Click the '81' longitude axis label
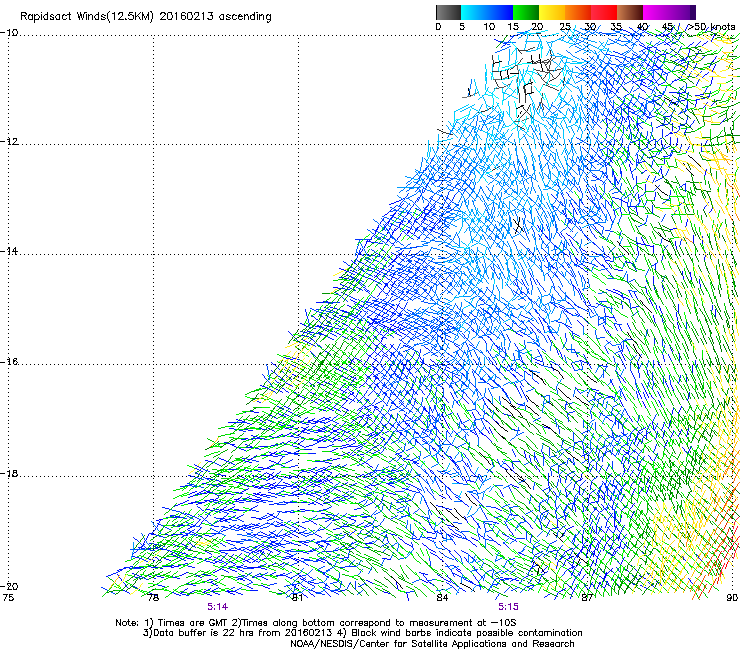 point(297,598)
